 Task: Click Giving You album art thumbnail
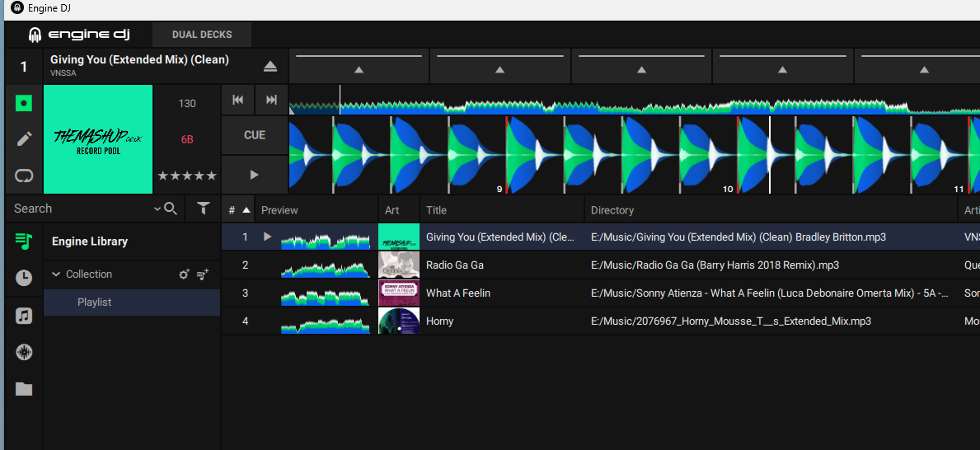point(399,237)
